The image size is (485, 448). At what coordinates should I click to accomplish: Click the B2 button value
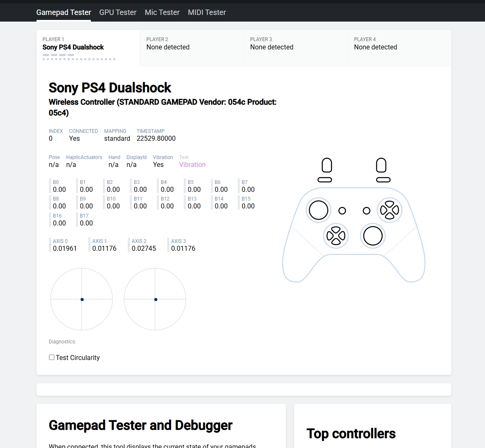pyautogui.click(x=113, y=189)
